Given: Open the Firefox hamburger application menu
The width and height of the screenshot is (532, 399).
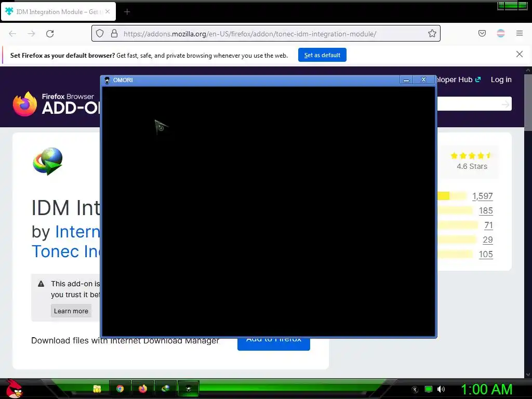Looking at the screenshot, I should 519,33.
